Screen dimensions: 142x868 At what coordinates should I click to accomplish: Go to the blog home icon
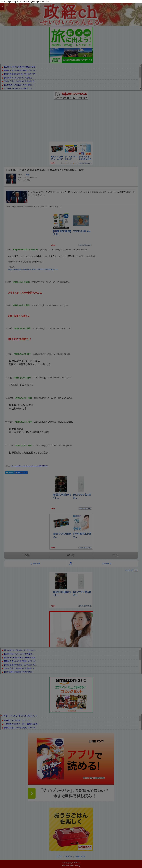coord(71,563)
